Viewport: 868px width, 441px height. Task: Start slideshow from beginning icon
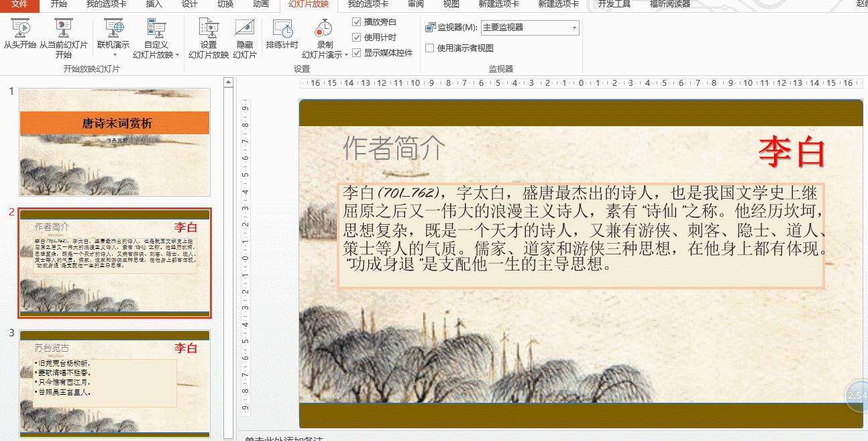19,28
